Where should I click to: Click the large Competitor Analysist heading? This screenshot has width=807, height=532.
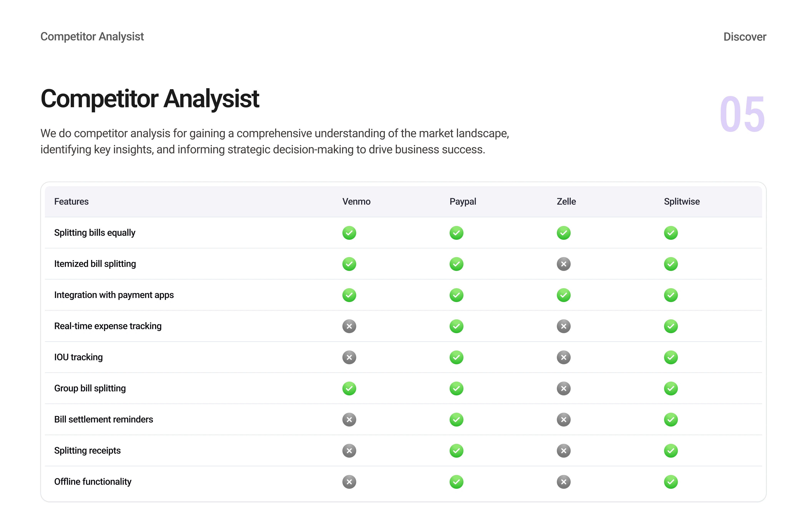[150, 99]
